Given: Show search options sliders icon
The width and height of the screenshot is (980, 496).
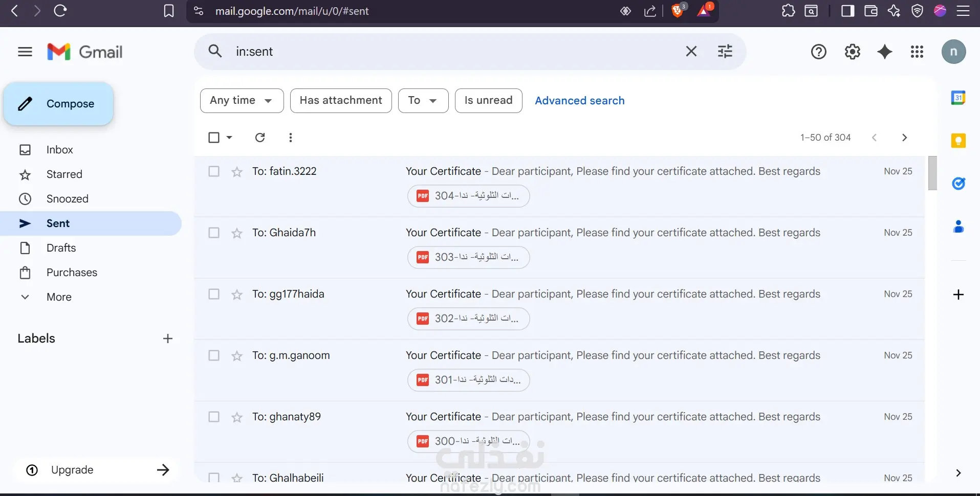Looking at the screenshot, I should 725,51.
